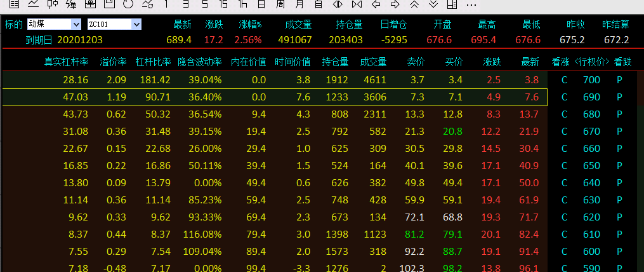The width and height of the screenshot is (644, 272).
Task: Select the candlestick chart icon
Action: point(53,4)
